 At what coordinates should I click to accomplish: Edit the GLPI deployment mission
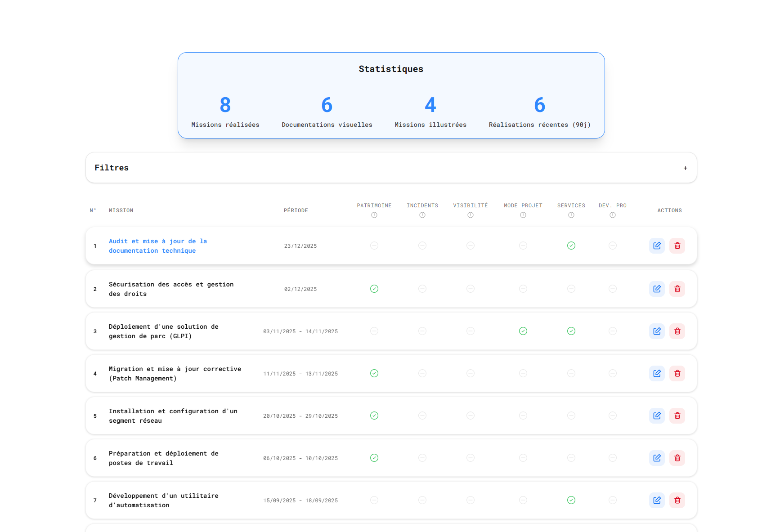(x=657, y=331)
